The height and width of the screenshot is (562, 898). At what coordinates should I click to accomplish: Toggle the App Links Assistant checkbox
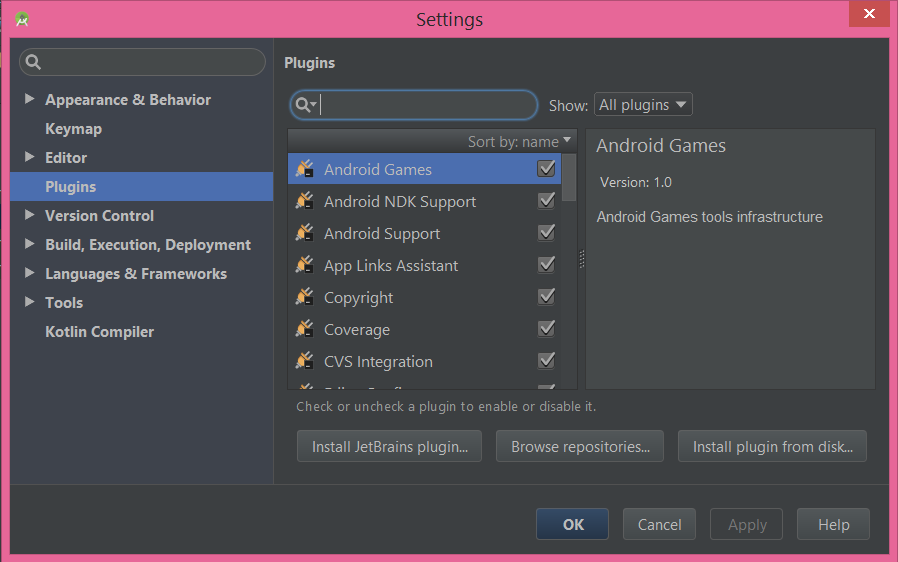point(546,265)
